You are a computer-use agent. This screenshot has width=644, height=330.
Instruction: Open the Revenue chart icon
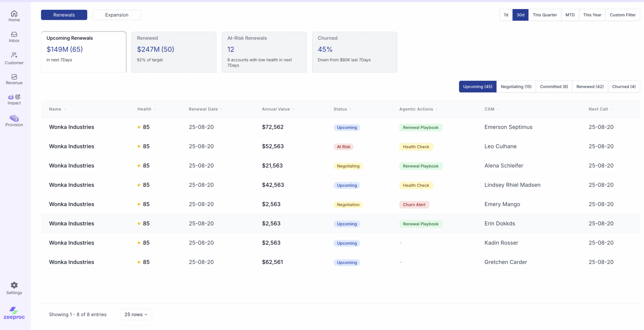click(x=14, y=77)
